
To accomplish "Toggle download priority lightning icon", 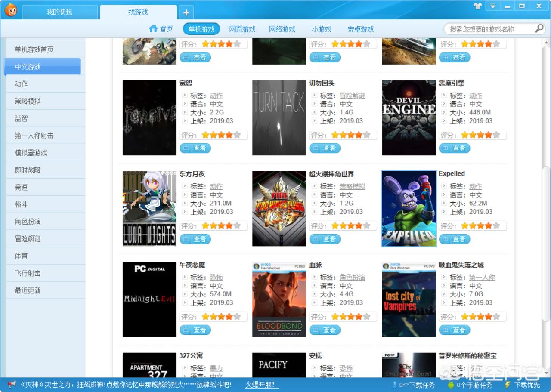I will [508, 385].
